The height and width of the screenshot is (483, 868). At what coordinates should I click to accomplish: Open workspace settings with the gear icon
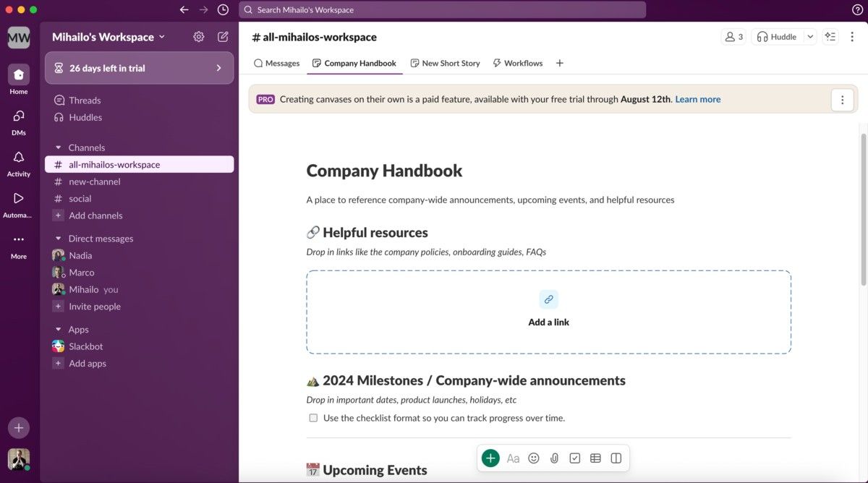click(198, 36)
